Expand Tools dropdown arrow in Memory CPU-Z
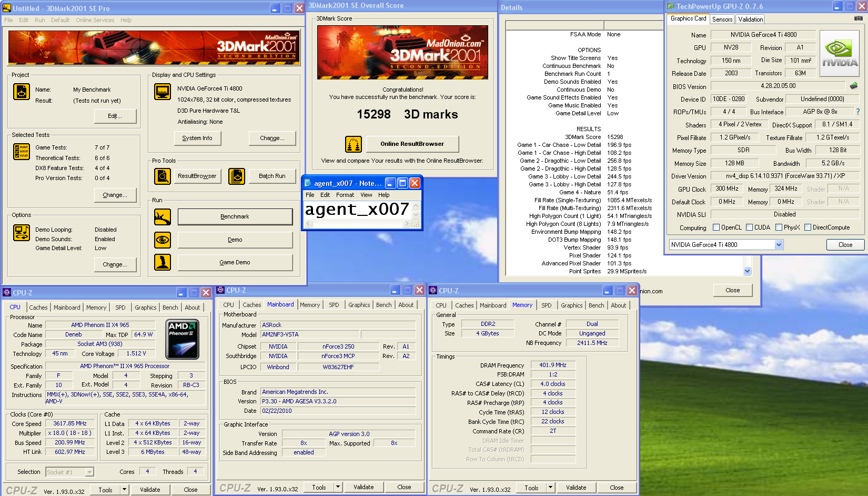This screenshot has width=868, height=496. point(551,488)
